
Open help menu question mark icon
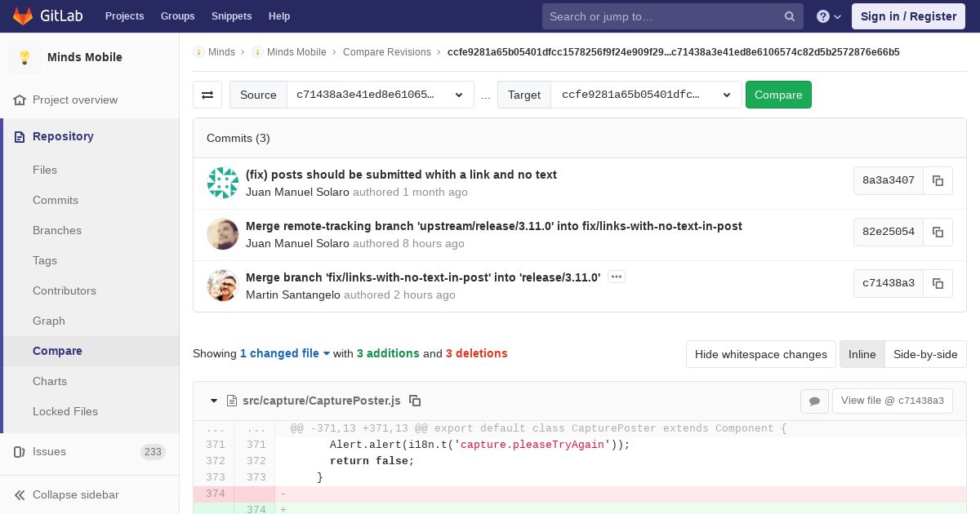[x=829, y=16]
